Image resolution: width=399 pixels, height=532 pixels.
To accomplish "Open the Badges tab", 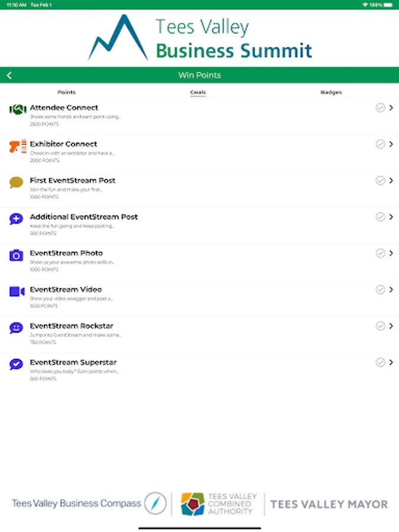I will point(331,92).
